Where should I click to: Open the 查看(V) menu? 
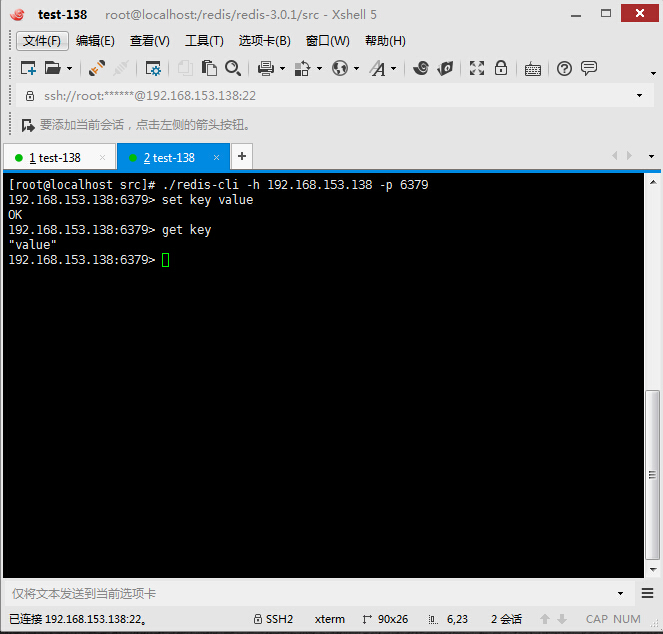[x=150, y=41]
